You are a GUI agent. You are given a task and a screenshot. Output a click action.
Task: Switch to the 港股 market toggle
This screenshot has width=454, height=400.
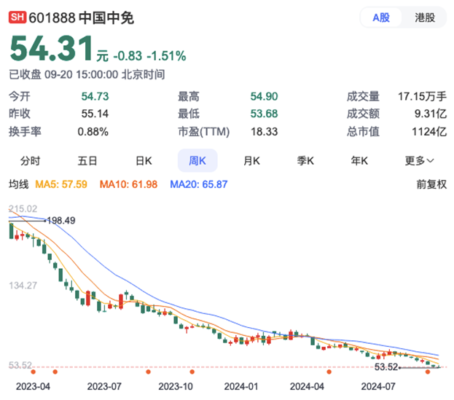(425, 17)
